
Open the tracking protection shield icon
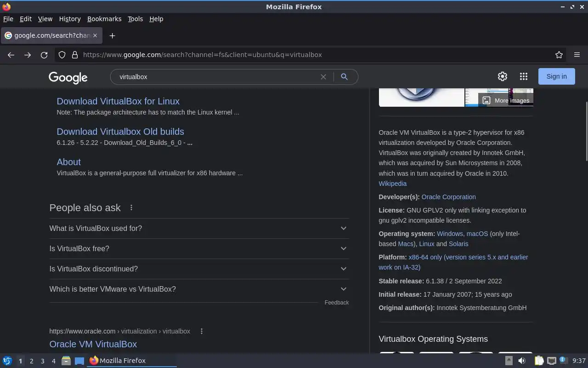62,55
